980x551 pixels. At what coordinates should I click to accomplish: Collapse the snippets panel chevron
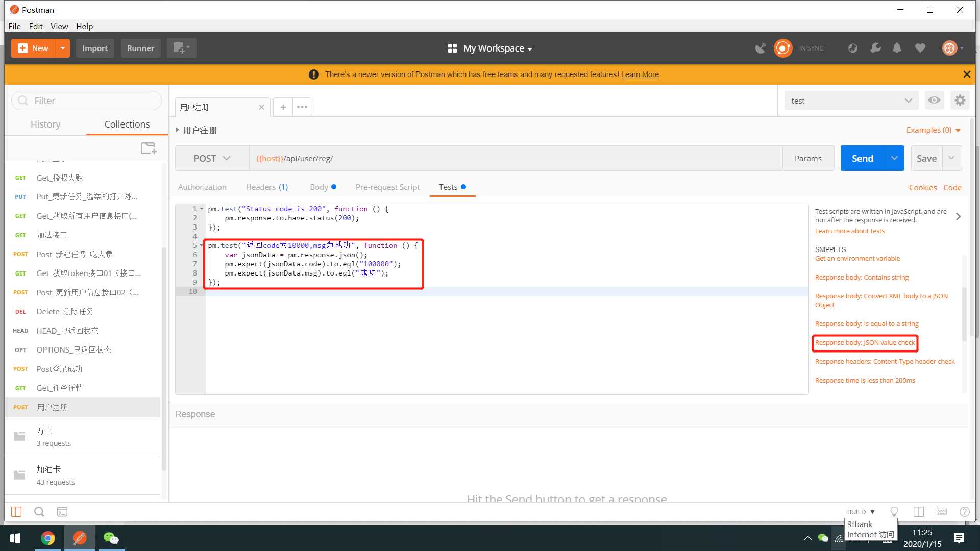coord(958,216)
